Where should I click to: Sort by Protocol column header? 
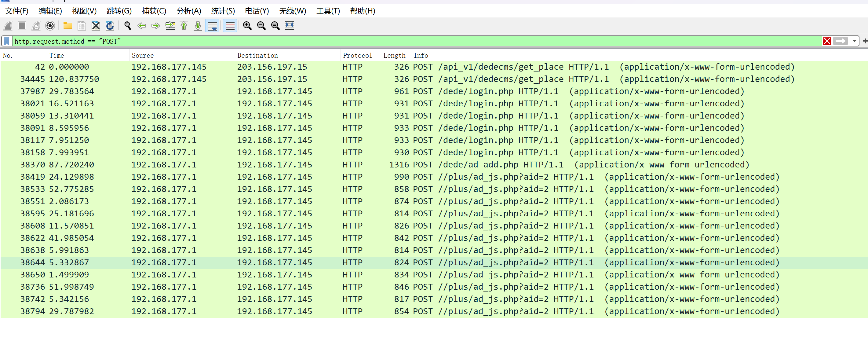[x=360, y=55]
